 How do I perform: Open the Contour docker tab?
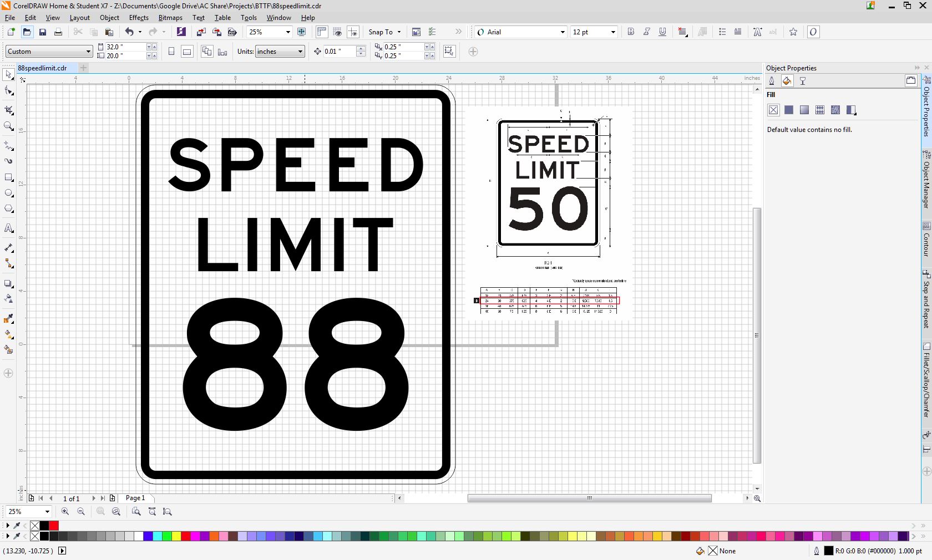point(926,240)
